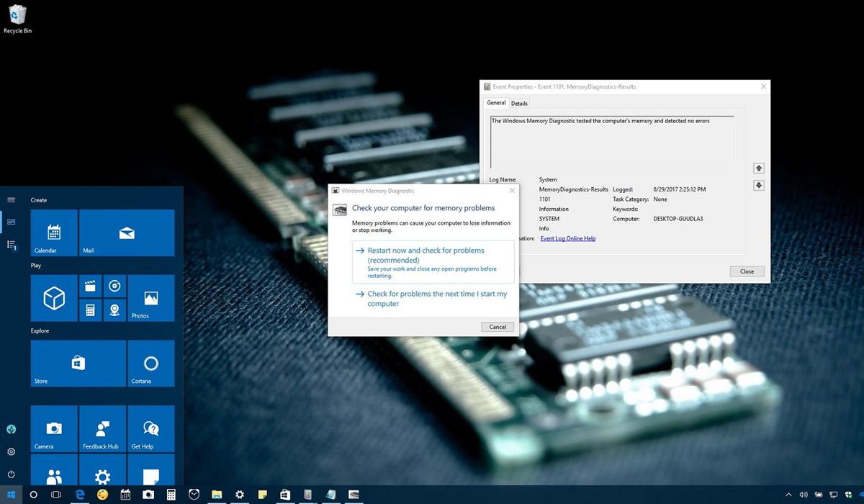Open the Maps webcam-pin small tile
This screenshot has height=504, width=864.
(x=114, y=310)
